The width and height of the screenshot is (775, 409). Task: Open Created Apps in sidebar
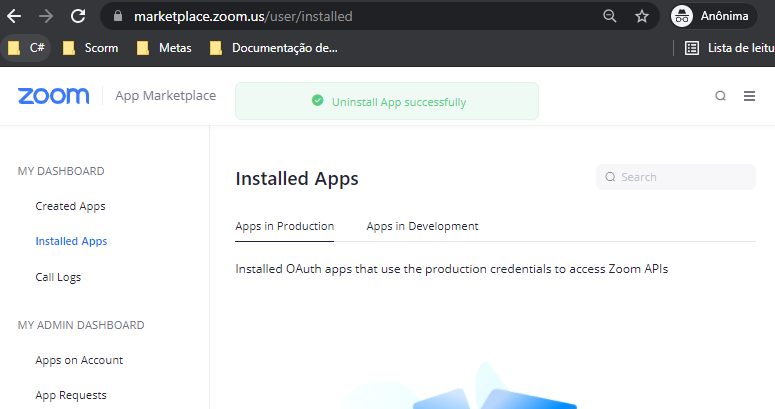click(70, 206)
